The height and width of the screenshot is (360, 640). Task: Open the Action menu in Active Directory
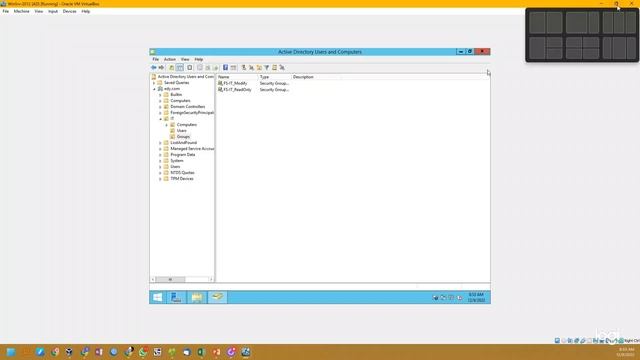[170, 60]
